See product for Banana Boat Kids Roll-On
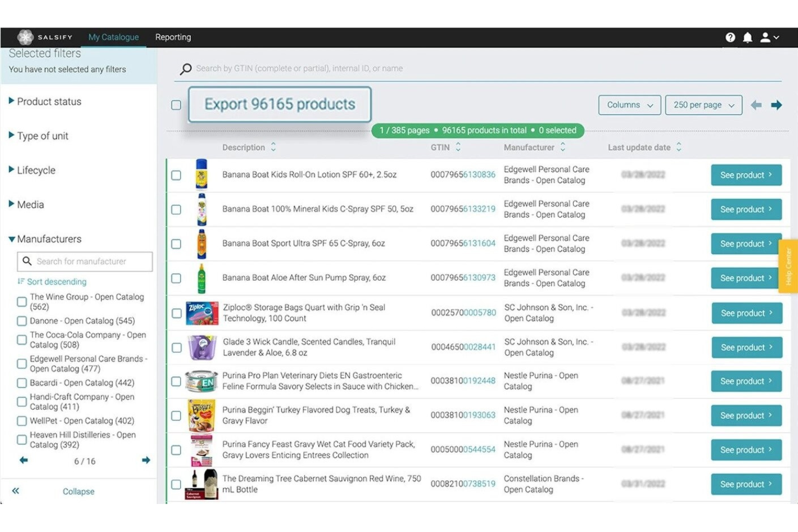 pyautogui.click(x=746, y=175)
